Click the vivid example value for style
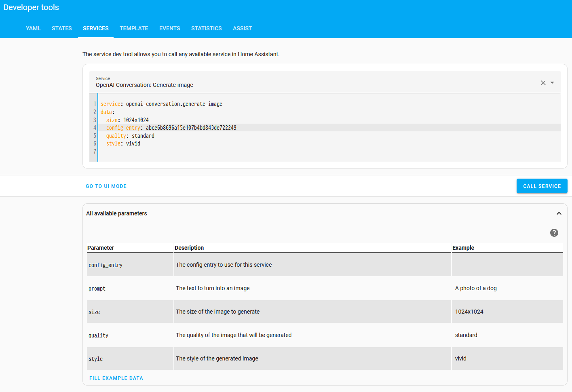The image size is (572, 392). (x=460, y=358)
